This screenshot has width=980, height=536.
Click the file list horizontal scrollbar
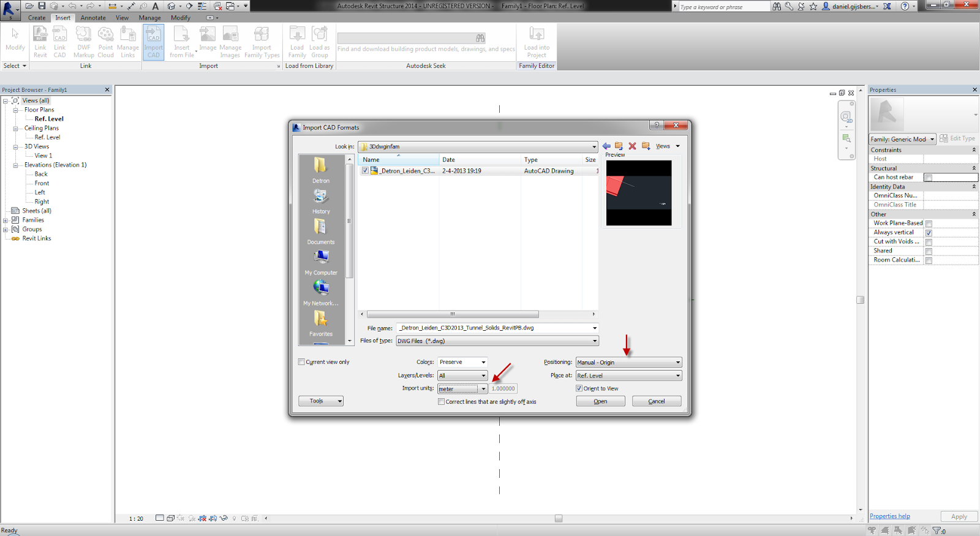coord(453,314)
